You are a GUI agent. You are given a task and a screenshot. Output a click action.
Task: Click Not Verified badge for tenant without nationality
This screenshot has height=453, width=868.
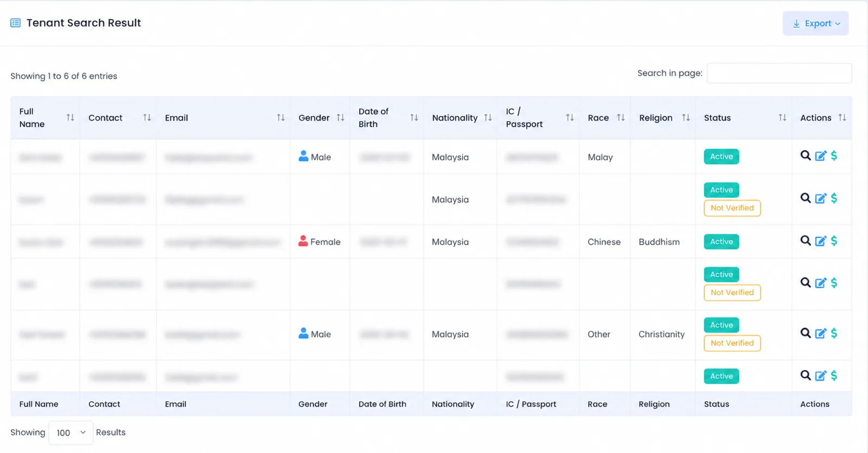pos(732,292)
